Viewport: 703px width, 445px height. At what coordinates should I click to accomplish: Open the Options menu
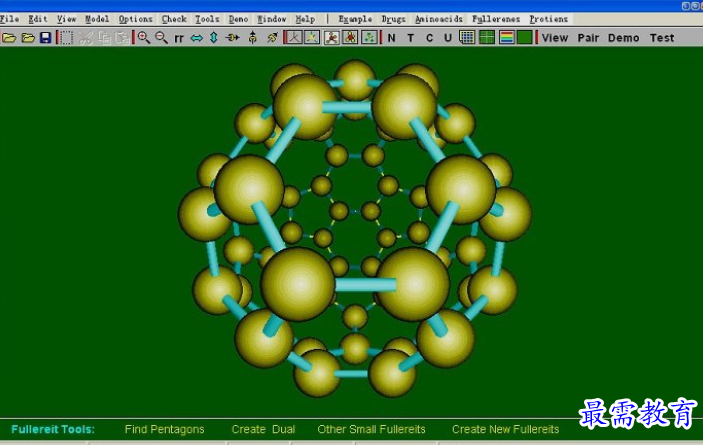pos(135,19)
